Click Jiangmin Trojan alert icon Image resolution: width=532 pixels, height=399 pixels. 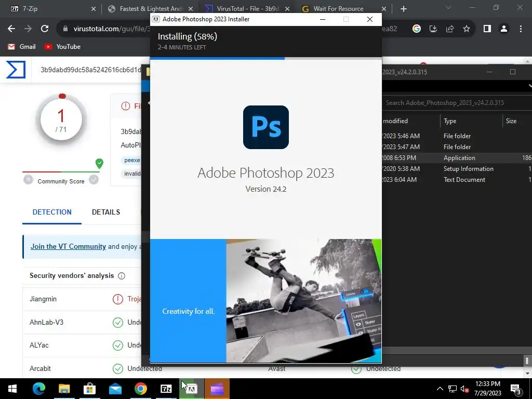(118, 299)
